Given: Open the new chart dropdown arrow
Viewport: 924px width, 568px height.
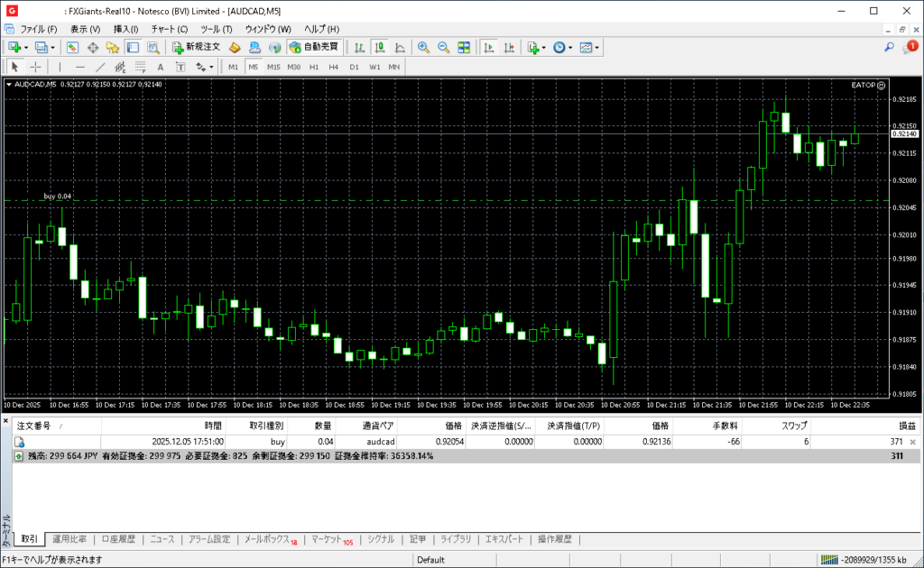Looking at the screenshot, I should [x=26, y=47].
